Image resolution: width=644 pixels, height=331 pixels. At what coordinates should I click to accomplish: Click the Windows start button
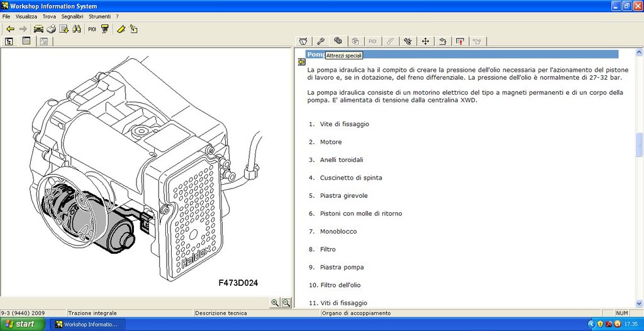click(23, 324)
